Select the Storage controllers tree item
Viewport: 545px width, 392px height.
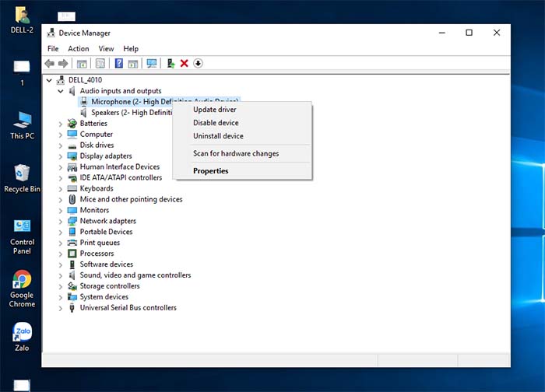coord(110,285)
